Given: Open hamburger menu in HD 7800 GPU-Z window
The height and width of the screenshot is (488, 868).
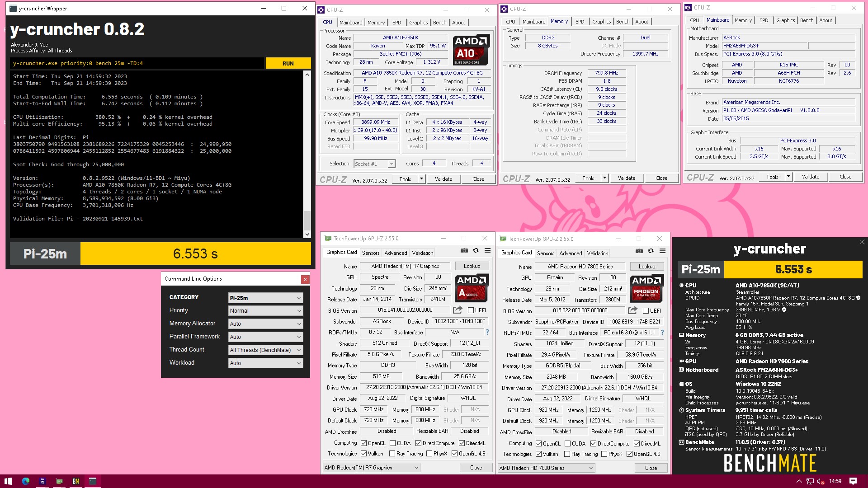Looking at the screenshot, I should (x=663, y=251).
